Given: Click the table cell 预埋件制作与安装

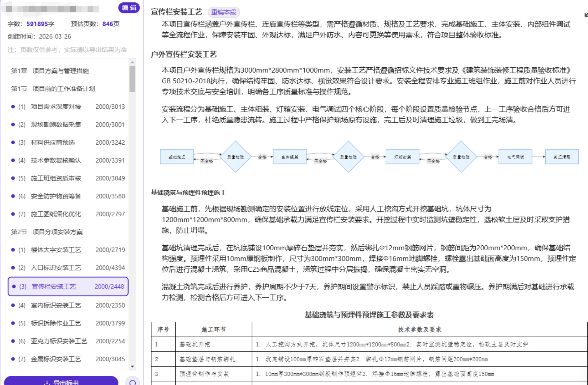Looking at the screenshot, I should coord(214,374).
